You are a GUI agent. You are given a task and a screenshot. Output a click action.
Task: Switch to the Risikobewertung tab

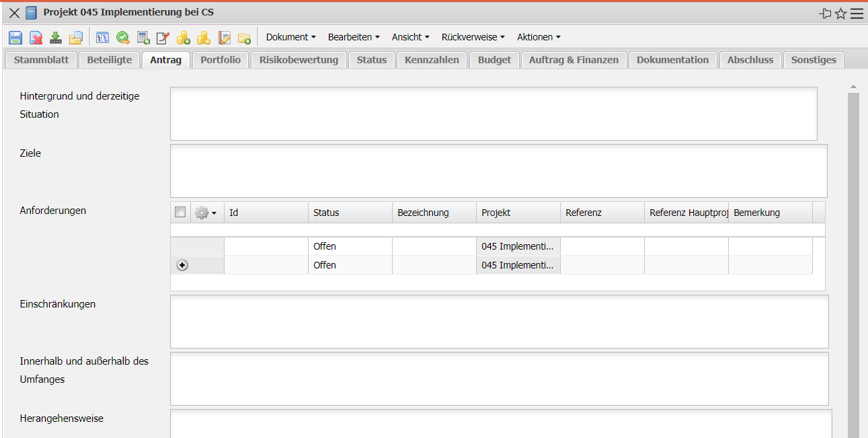(299, 60)
